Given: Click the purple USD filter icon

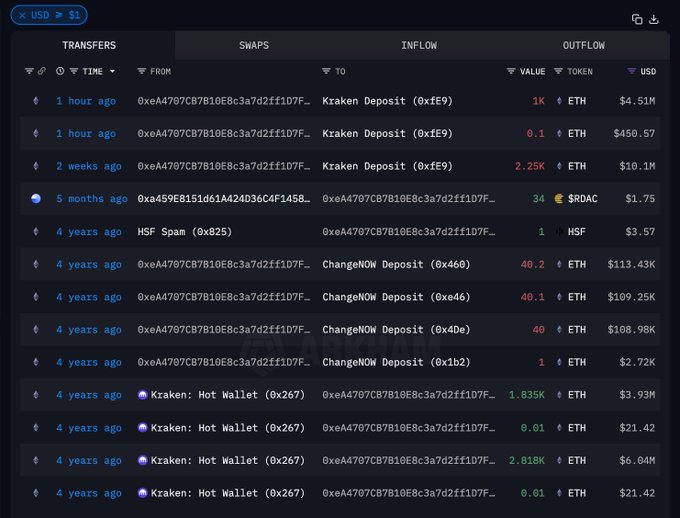Looking at the screenshot, I should tap(631, 71).
